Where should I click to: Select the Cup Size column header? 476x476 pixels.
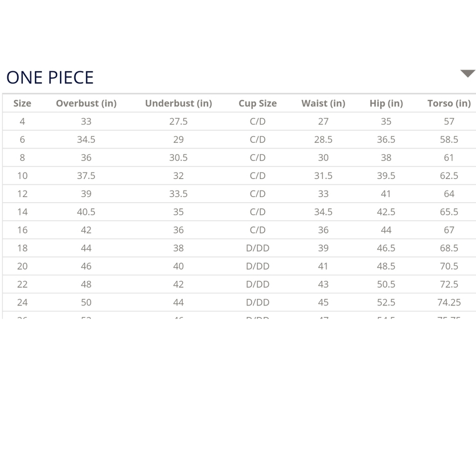click(258, 103)
